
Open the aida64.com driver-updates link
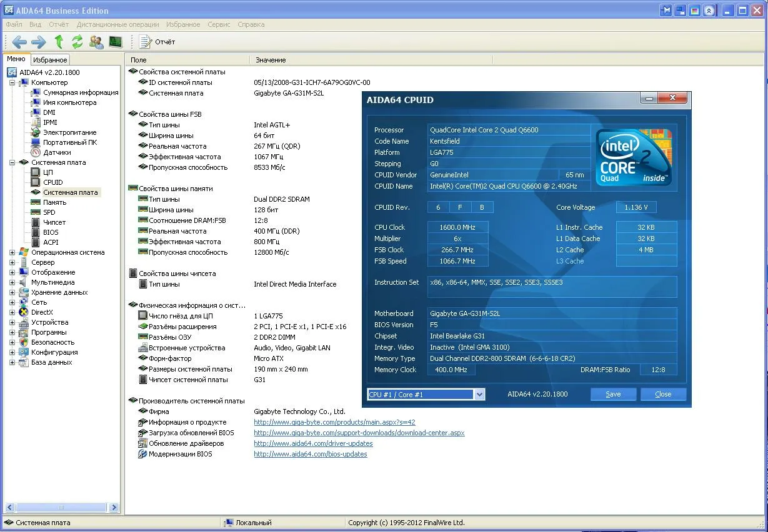click(x=313, y=443)
